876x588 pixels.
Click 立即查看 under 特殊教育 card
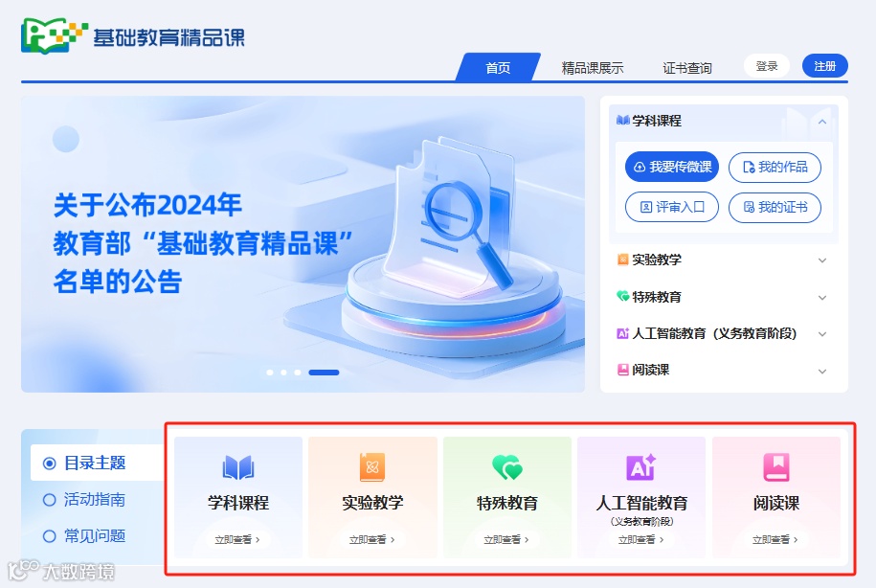pyautogui.click(x=506, y=539)
